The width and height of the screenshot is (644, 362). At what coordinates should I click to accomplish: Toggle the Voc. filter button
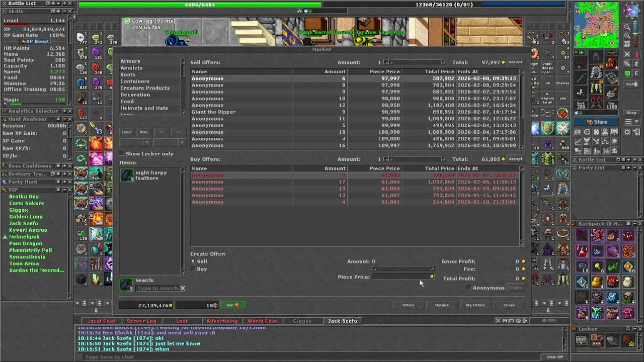point(144,132)
